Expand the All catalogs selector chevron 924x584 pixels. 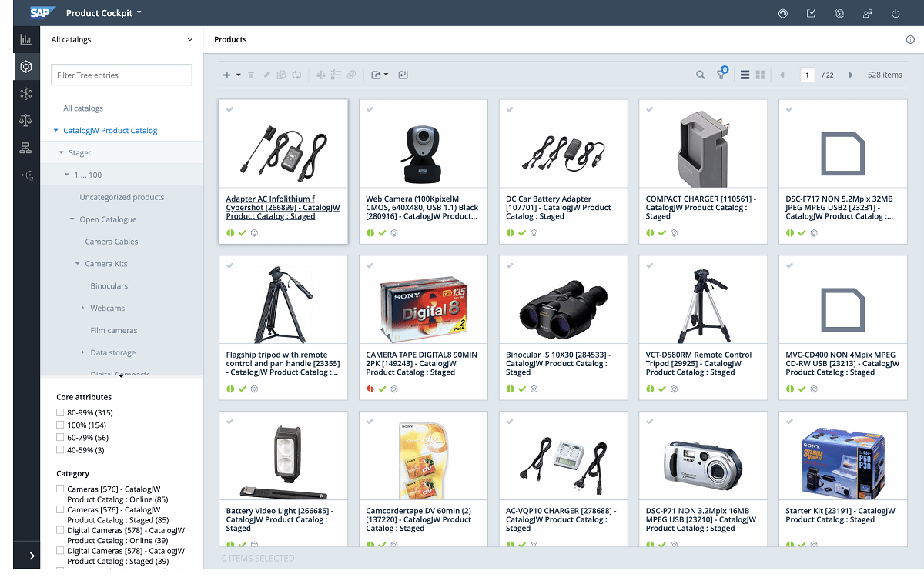pos(190,39)
